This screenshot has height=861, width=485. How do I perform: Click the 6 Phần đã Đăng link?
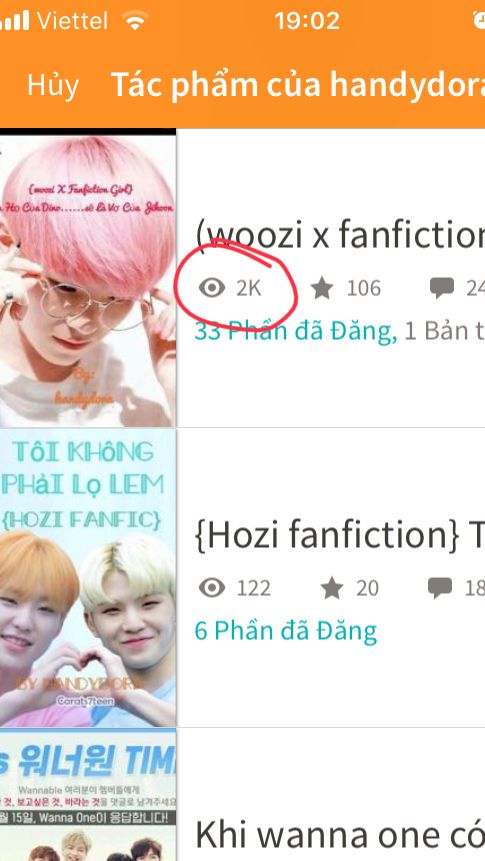286,631
